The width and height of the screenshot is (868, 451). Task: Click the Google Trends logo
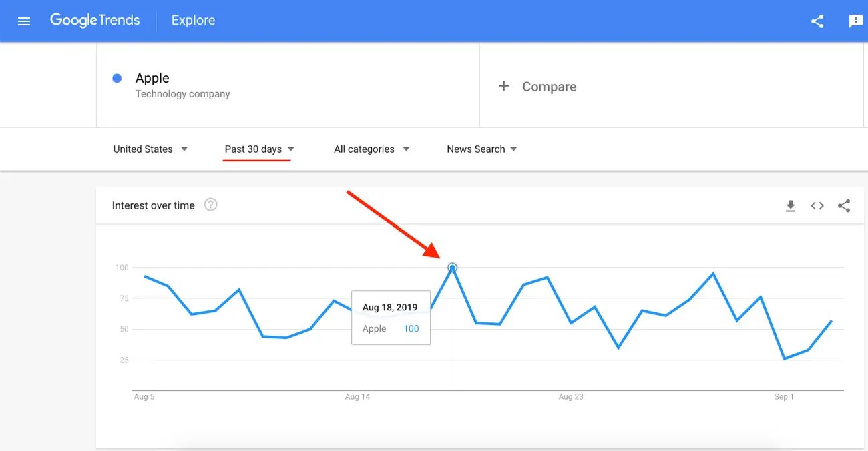[95, 21]
